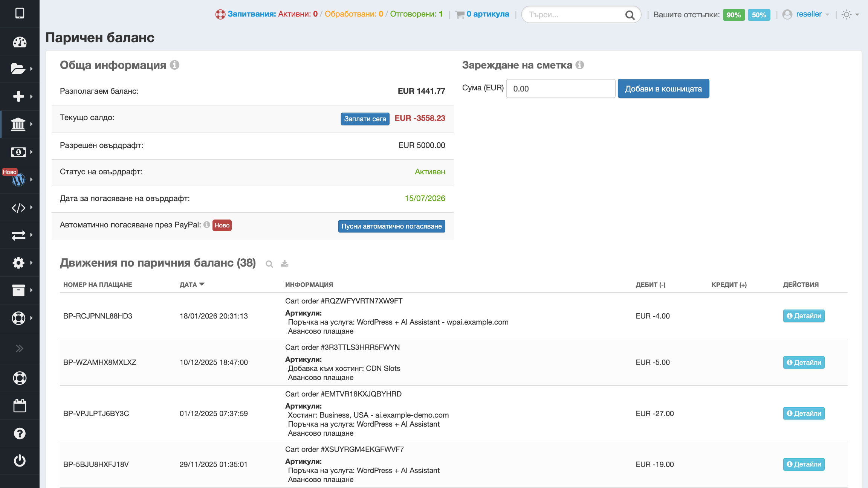The width and height of the screenshot is (868, 488).
Task: Open the transfer arrows sidebar icon
Action: click(x=18, y=235)
